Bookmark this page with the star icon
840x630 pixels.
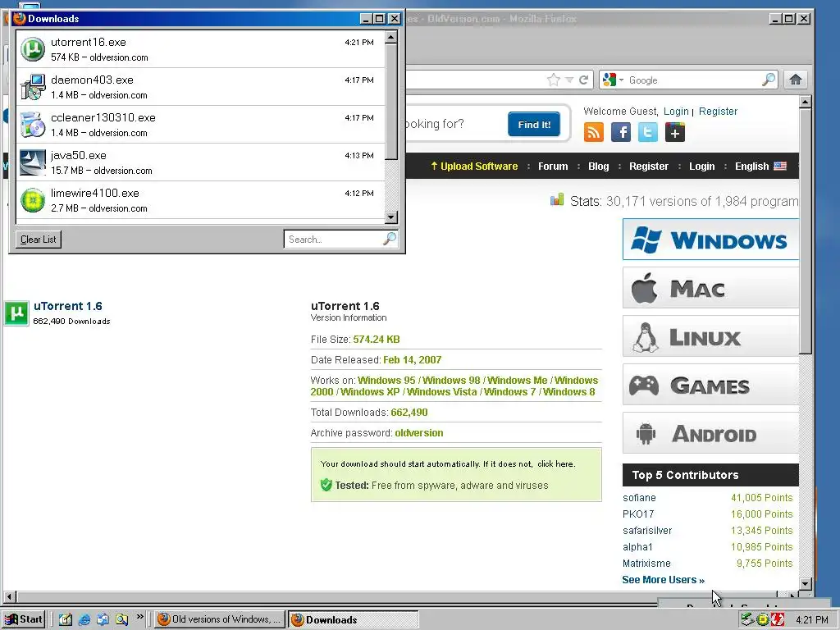[554, 80]
